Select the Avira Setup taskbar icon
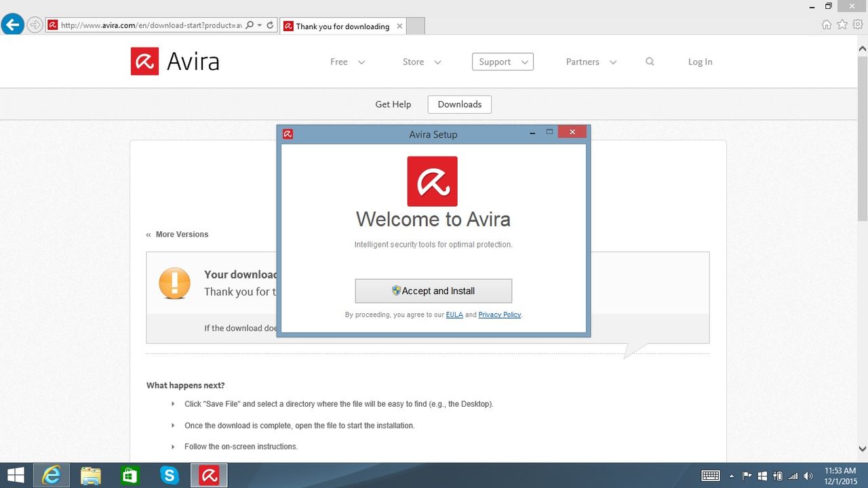 coord(209,475)
